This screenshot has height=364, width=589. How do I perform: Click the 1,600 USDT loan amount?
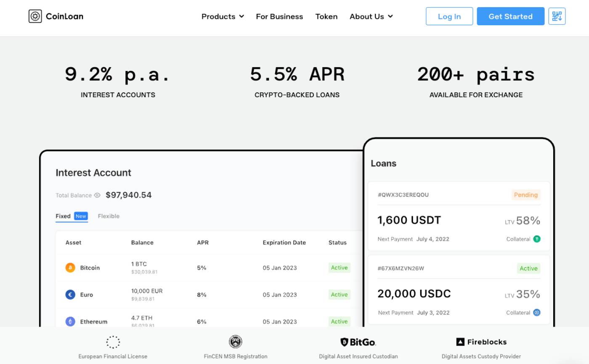(x=409, y=220)
